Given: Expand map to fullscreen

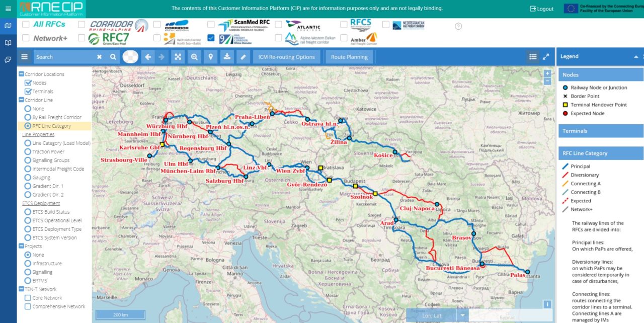Looking at the screenshot, I should (x=546, y=57).
